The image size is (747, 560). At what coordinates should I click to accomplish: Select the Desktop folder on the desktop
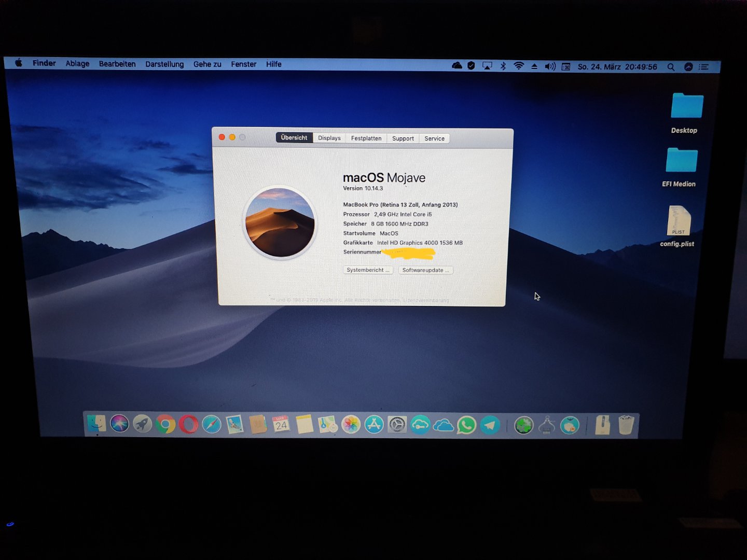[x=686, y=114]
